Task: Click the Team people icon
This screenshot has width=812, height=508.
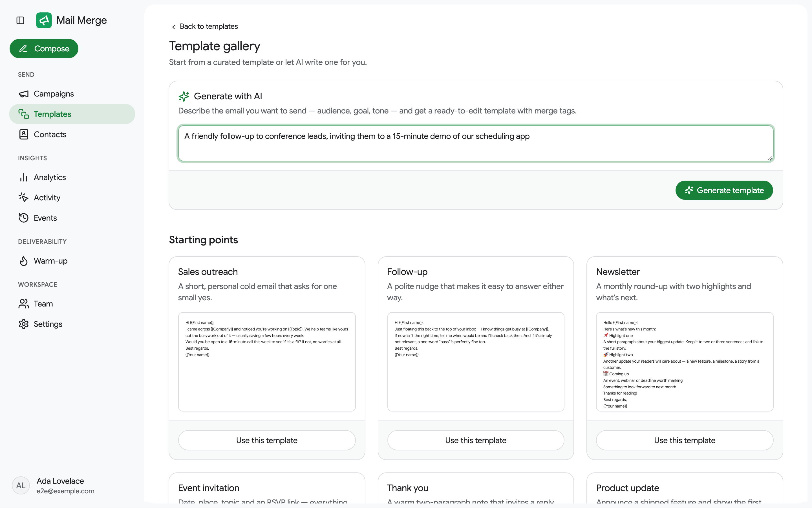Action: 23,304
